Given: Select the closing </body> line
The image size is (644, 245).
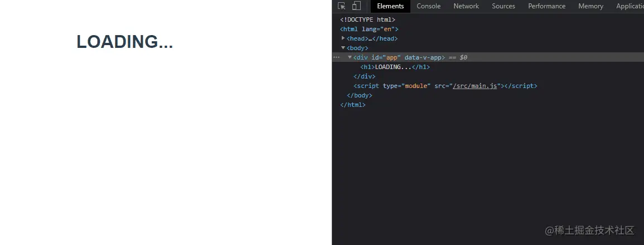Looking at the screenshot, I should [360, 95].
